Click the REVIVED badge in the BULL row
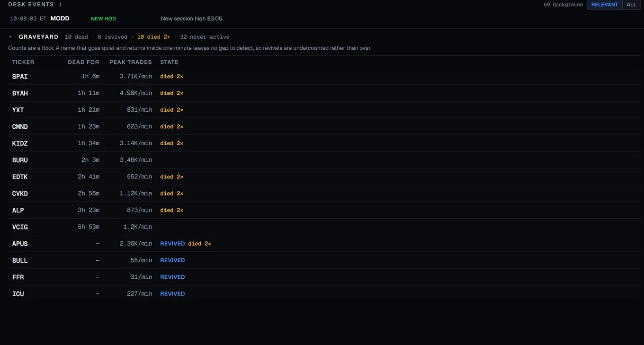 172,260
